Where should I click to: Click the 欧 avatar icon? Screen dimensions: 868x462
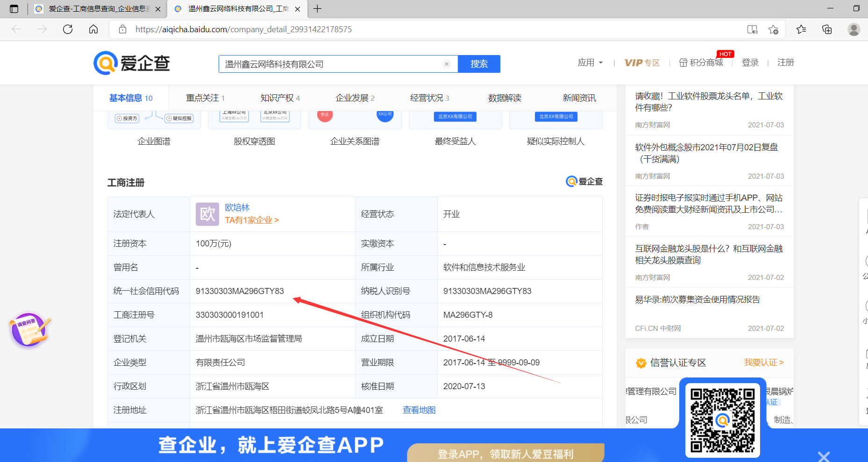coord(207,214)
